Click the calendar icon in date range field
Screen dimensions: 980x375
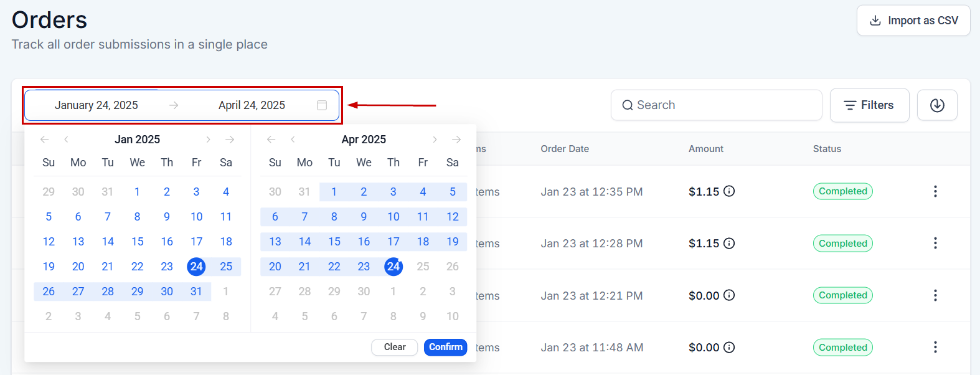tap(322, 105)
